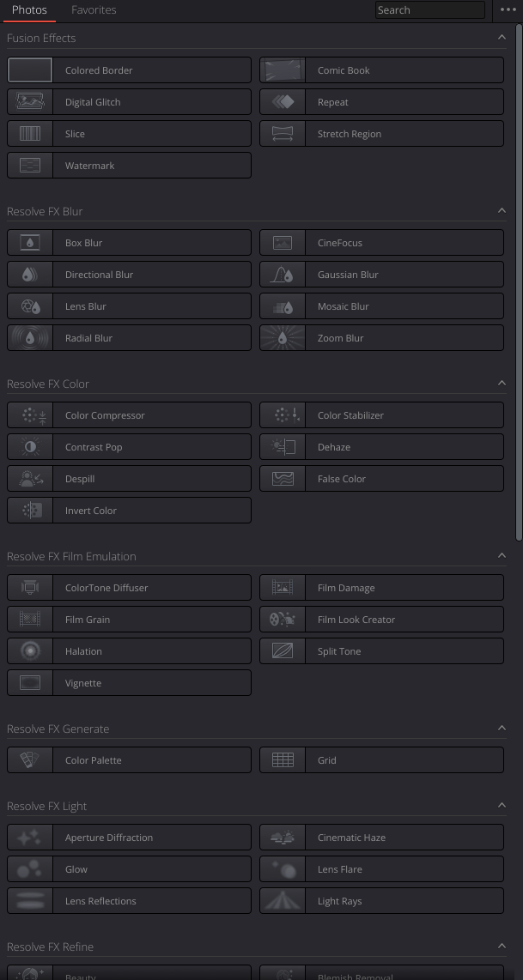The width and height of the screenshot is (523, 980).
Task: Switch to the Photos tab
Action: tap(29, 9)
